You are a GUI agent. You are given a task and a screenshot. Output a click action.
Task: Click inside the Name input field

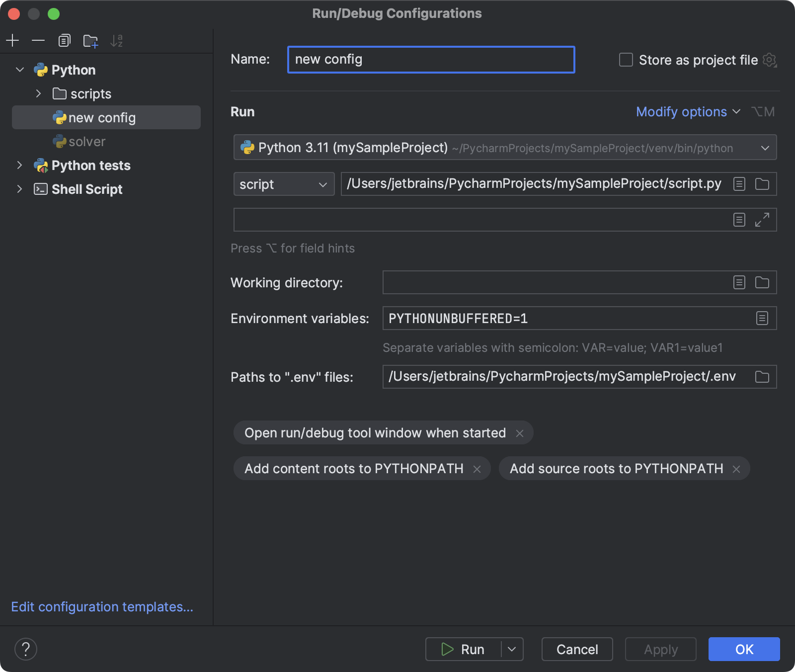pyautogui.click(x=431, y=59)
